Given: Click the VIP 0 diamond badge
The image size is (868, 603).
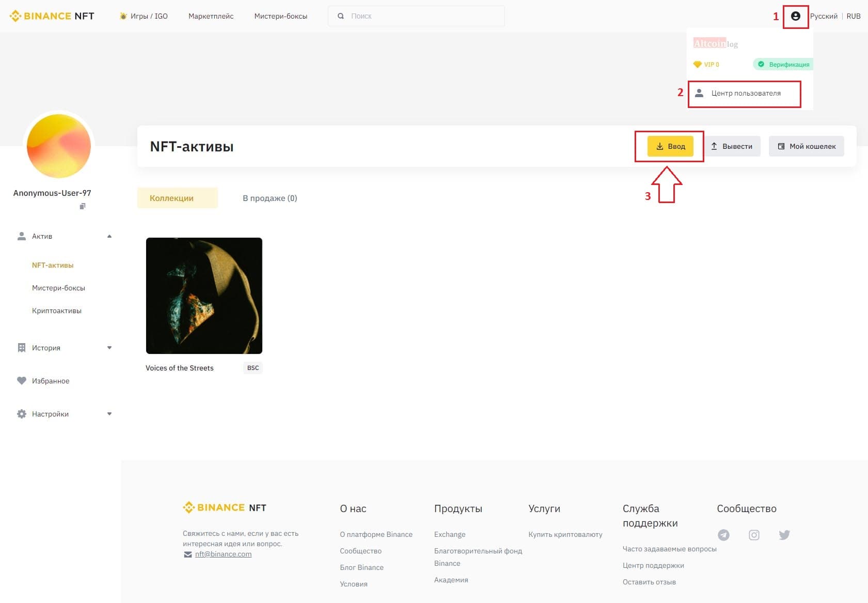Looking at the screenshot, I should 706,65.
